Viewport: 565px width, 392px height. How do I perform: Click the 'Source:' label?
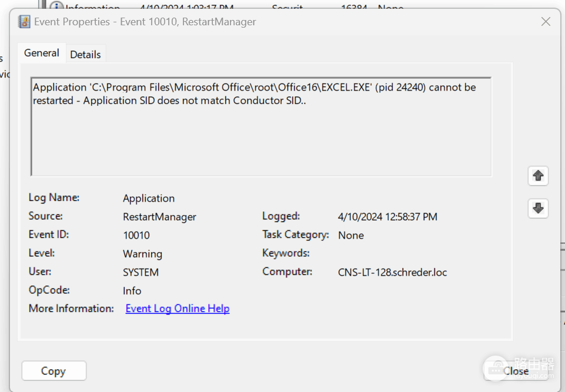coord(45,216)
